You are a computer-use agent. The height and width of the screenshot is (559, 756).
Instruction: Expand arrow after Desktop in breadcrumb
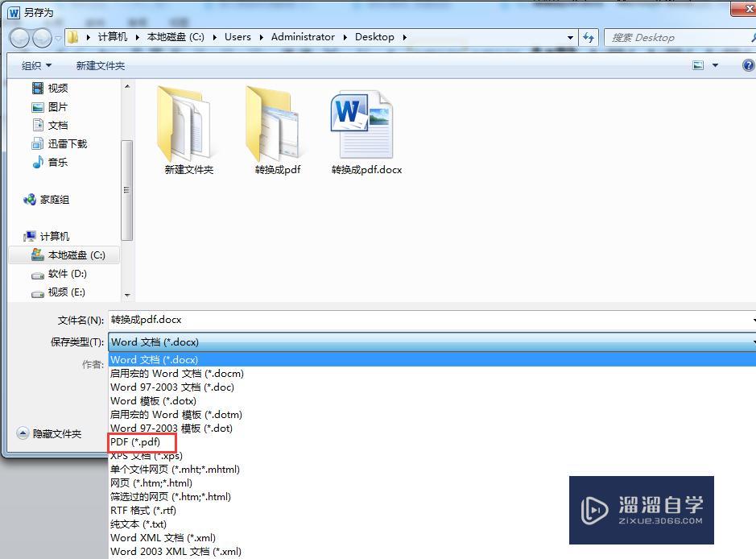(x=404, y=37)
